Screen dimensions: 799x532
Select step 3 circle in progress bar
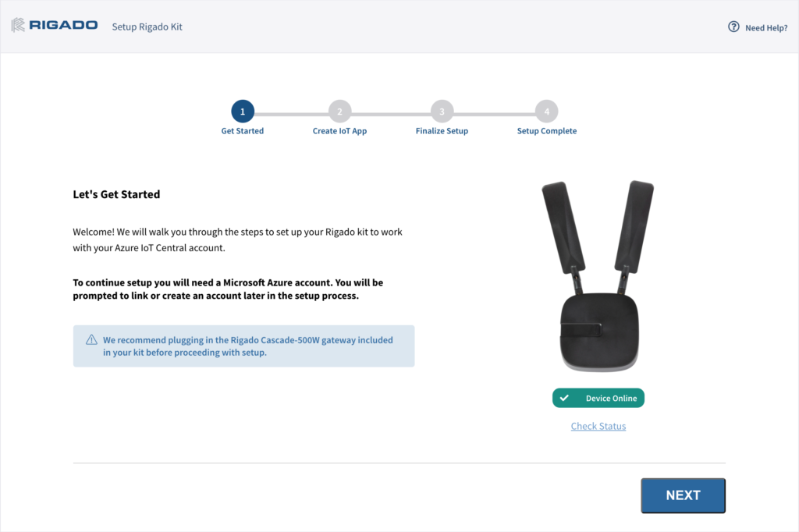pyautogui.click(x=442, y=111)
